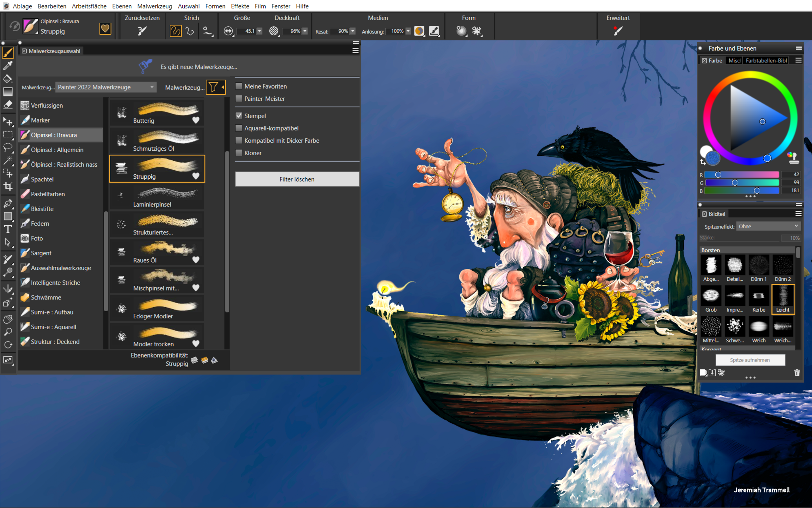Check the Painter-Meister filter

coord(239,98)
